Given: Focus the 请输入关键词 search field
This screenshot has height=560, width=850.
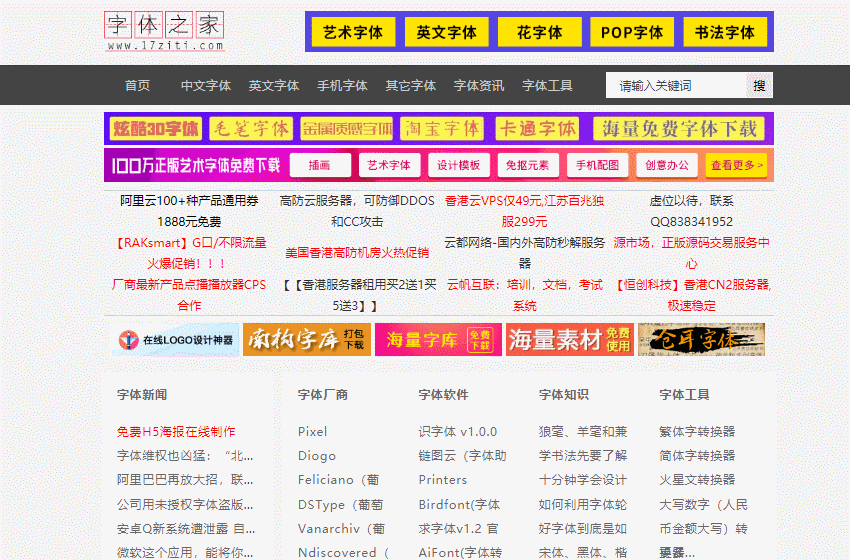Looking at the screenshot, I should coord(676,85).
